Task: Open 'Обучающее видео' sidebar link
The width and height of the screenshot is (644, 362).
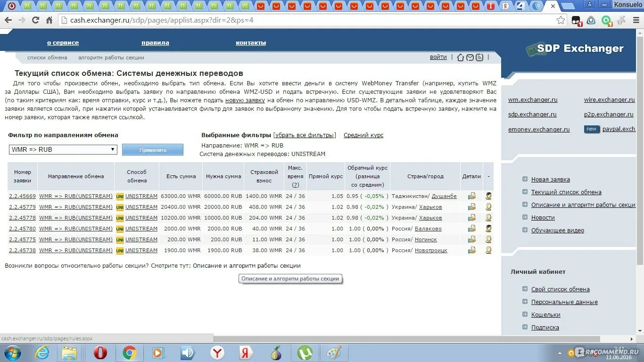Action: [557, 230]
